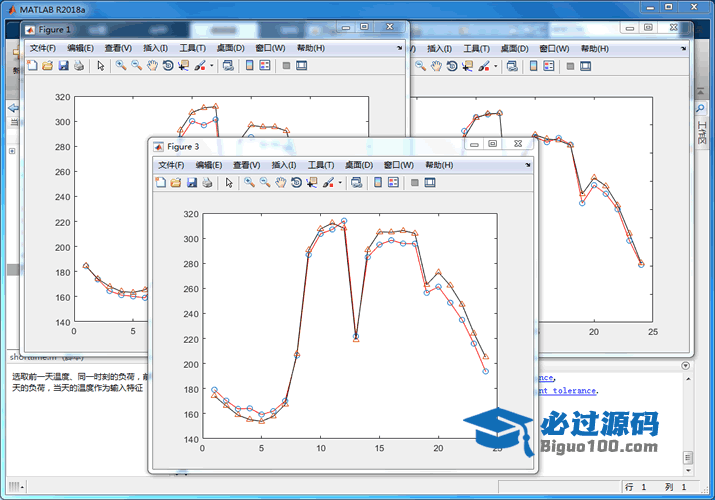Enable Rotate 3D in Figure 2 window
Viewport: 715px width, 500px height.
(452, 66)
